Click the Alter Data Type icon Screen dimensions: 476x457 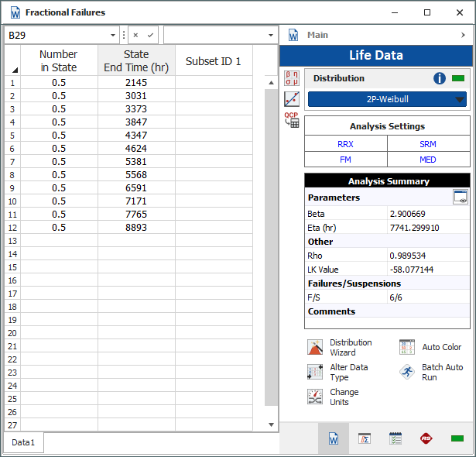(x=316, y=373)
